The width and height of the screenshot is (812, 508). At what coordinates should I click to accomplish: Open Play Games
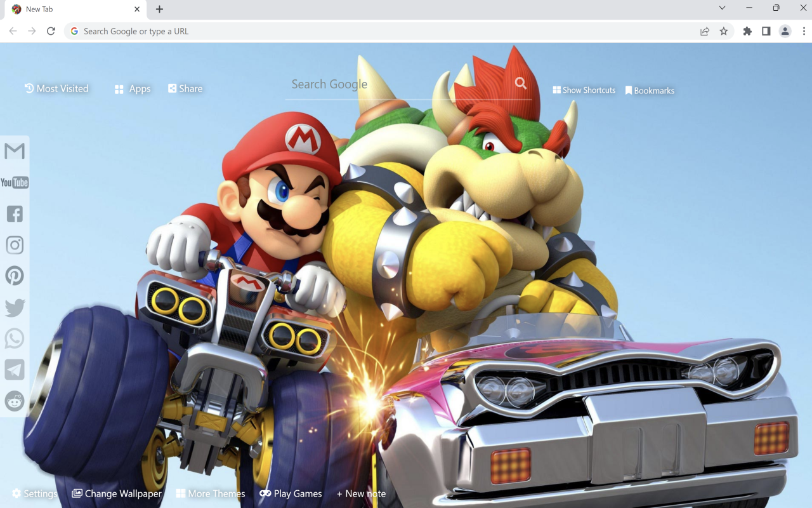point(291,493)
